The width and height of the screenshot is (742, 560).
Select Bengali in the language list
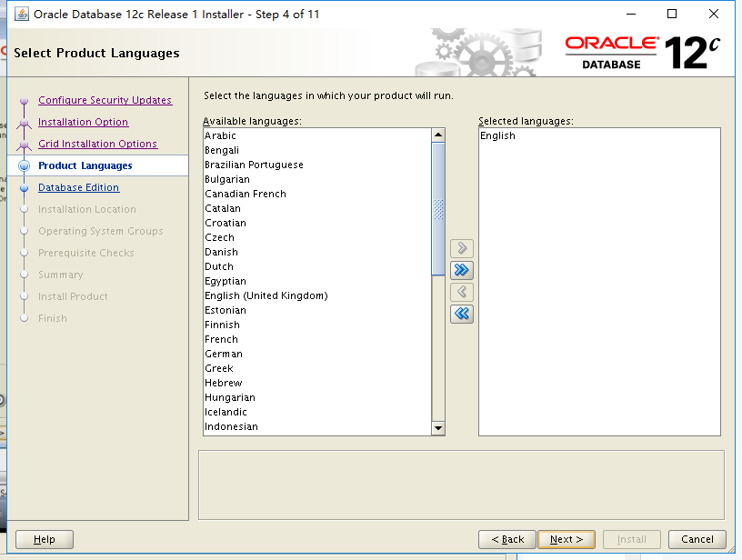[x=317, y=150]
